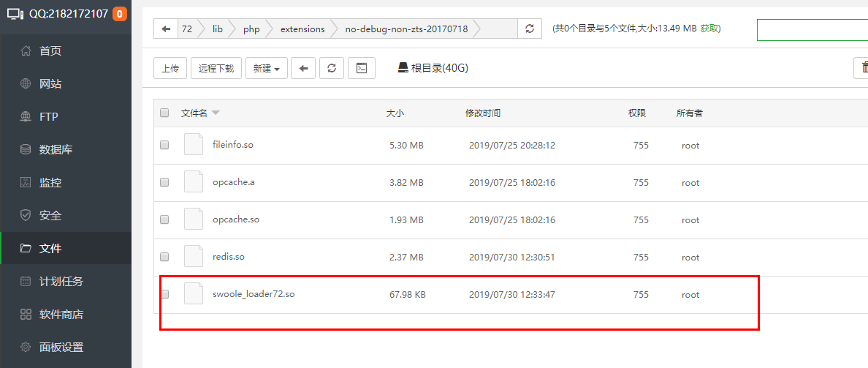Viewport: 868px width, 368px height.
Task: Click the 获取 size link
Action: tap(709, 29)
